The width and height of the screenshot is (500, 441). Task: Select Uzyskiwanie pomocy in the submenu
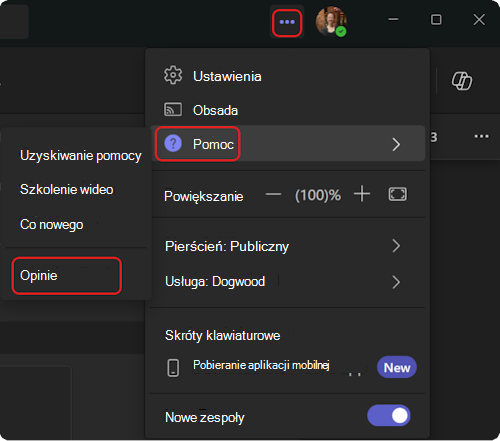[81, 156]
